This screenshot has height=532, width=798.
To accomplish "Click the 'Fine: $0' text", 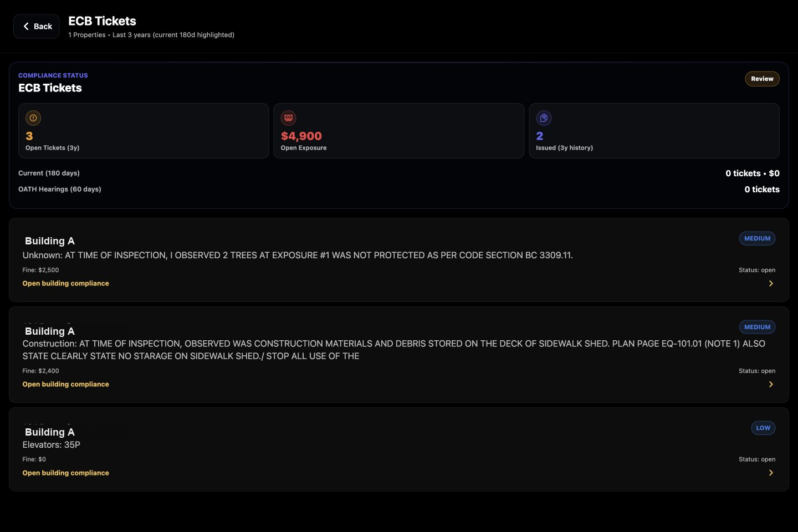I will tap(34, 459).
